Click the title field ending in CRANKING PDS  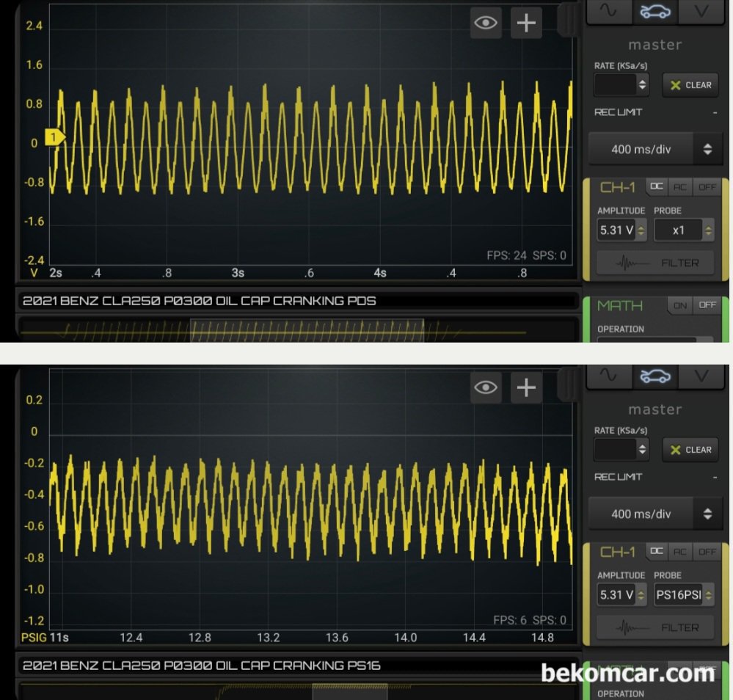tap(298, 301)
